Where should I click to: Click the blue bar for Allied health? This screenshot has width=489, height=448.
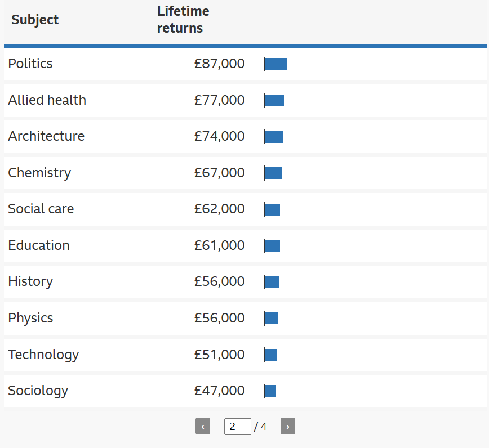pos(274,100)
